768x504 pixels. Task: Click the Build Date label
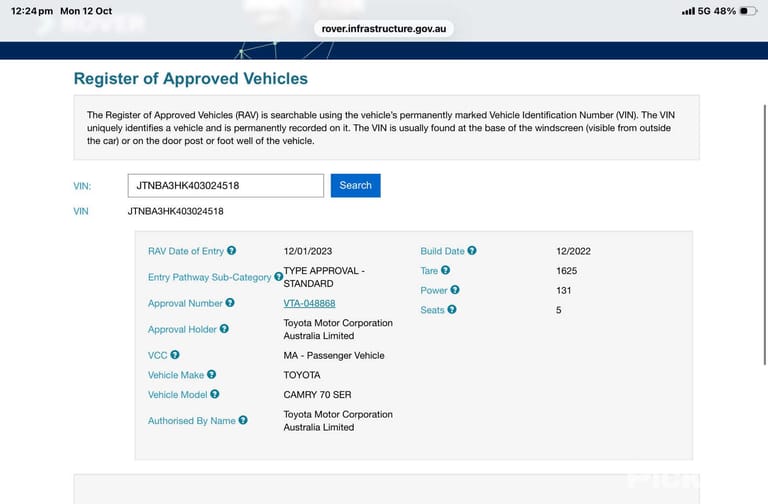pyautogui.click(x=442, y=251)
